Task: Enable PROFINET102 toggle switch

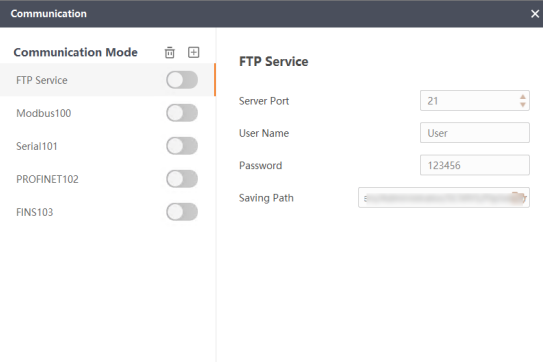Action: pos(182,179)
